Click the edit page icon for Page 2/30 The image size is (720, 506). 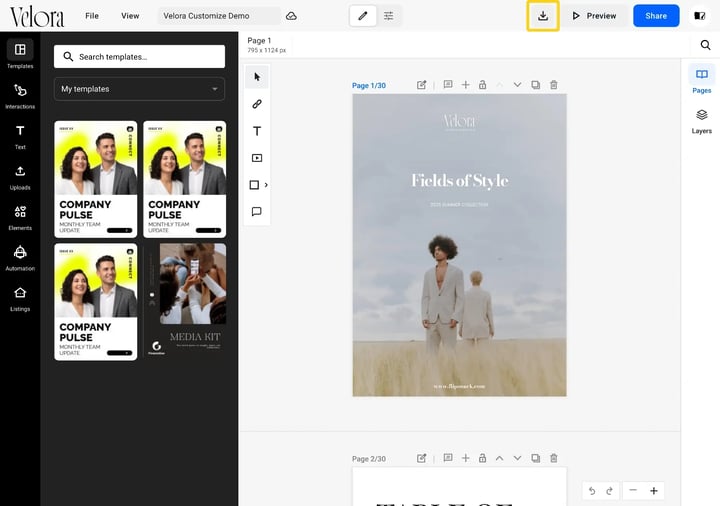coord(422,458)
